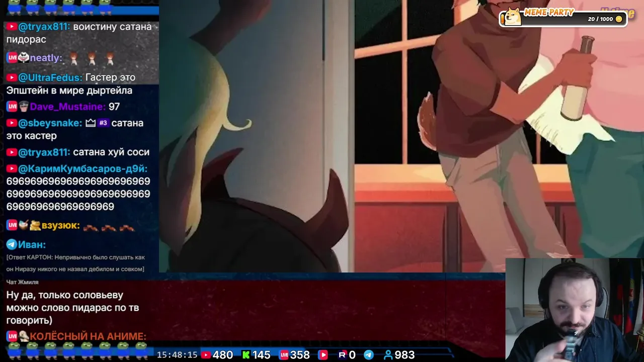
Task: Click the Telegram icon beside Иван
Action: pos(12,244)
